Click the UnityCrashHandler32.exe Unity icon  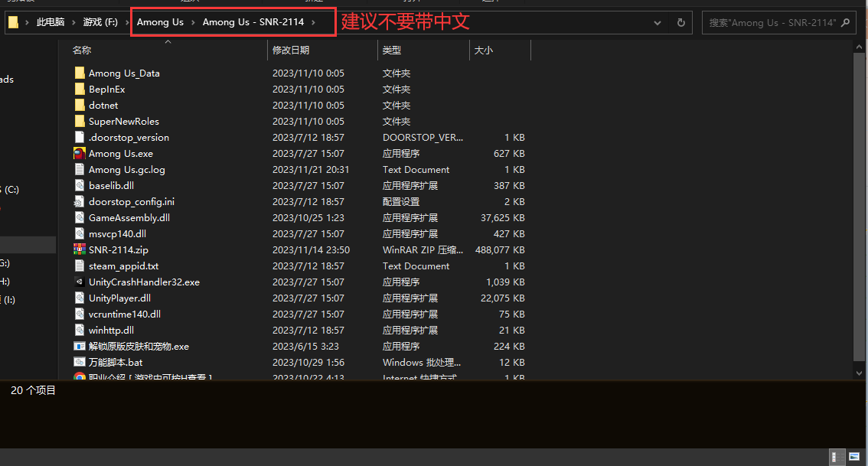point(80,282)
